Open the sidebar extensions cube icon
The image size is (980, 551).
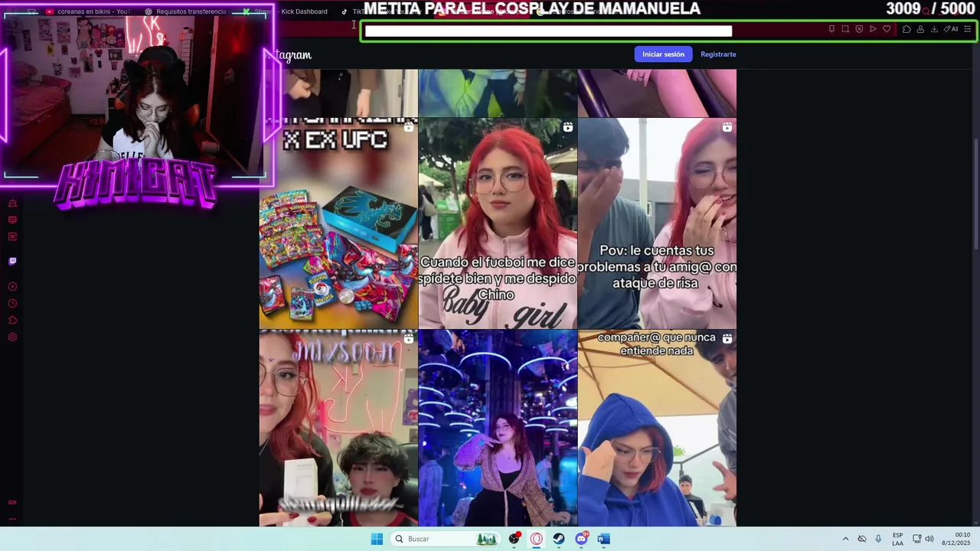[12, 320]
